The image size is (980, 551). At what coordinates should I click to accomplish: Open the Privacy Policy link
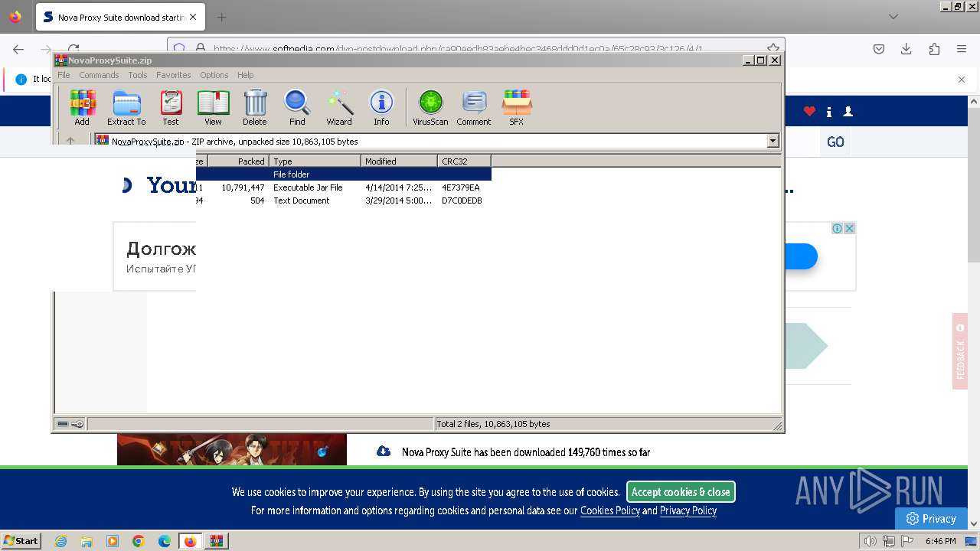point(688,510)
